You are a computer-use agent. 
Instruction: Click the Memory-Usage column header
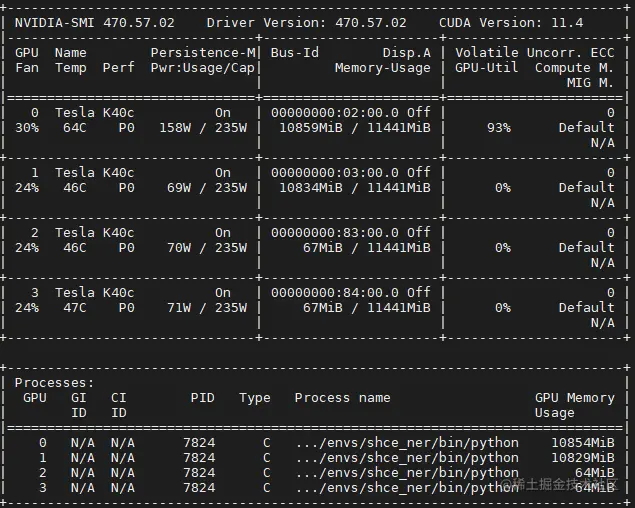coord(383,68)
